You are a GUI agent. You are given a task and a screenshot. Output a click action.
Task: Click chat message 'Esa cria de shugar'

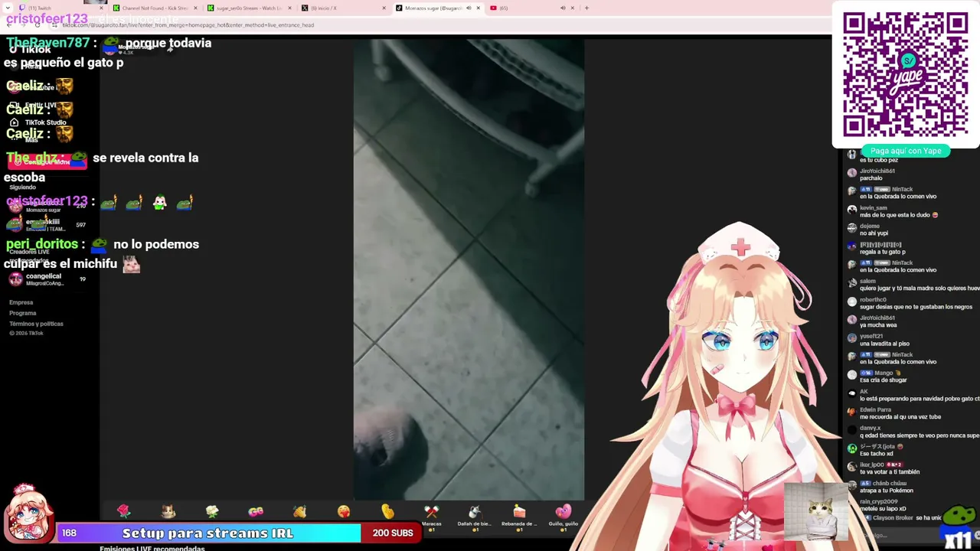pyautogui.click(x=883, y=380)
